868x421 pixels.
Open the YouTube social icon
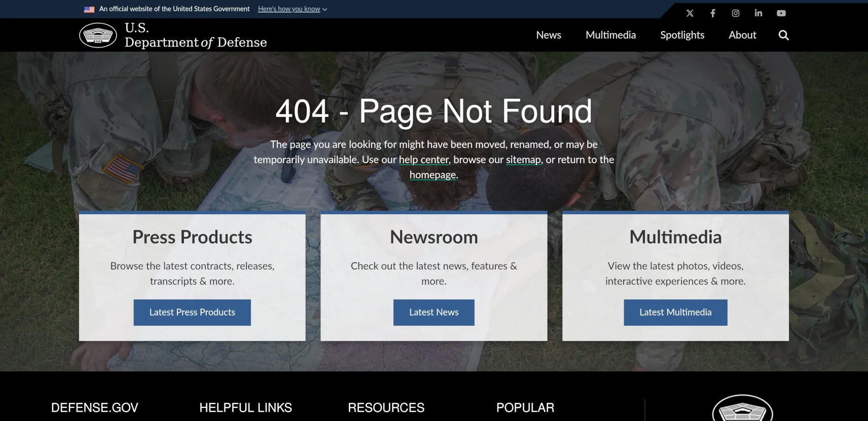(x=781, y=13)
